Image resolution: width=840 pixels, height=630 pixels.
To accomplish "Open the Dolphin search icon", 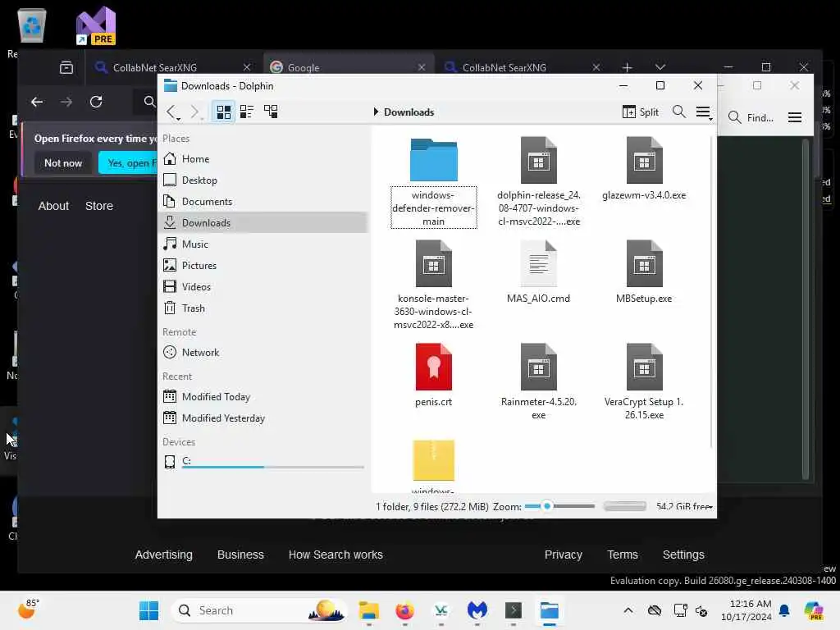I will point(678,112).
